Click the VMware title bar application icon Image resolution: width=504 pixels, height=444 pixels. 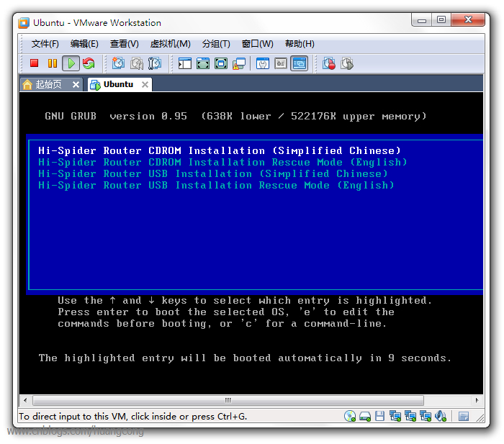pos(24,23)
